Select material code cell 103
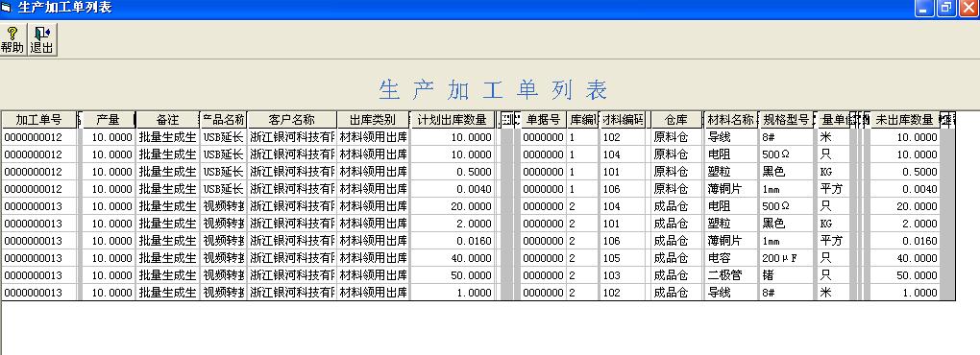The image size is (980, 355). pyautogui.click(x=624, y=275)
